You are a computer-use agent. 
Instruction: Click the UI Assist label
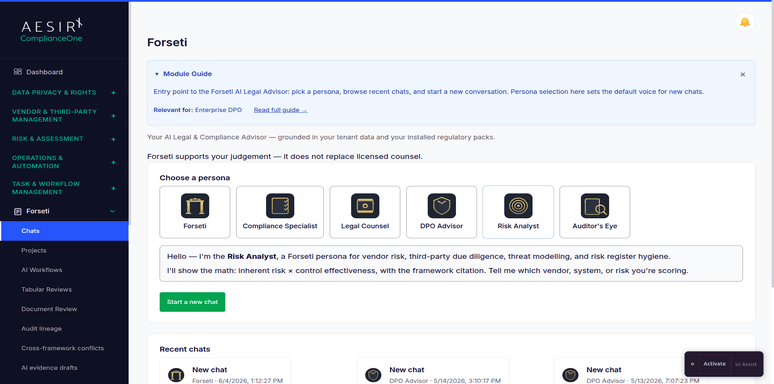point(745,364)
